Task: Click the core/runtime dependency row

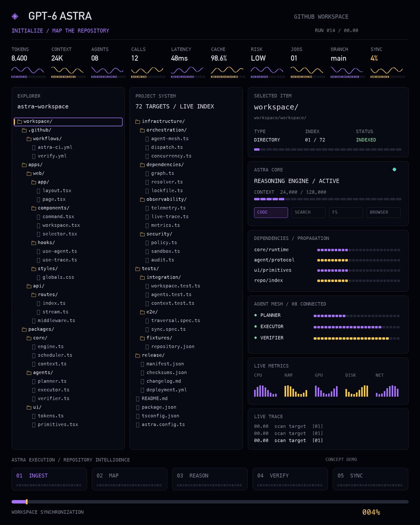Action: click(327, 250)
